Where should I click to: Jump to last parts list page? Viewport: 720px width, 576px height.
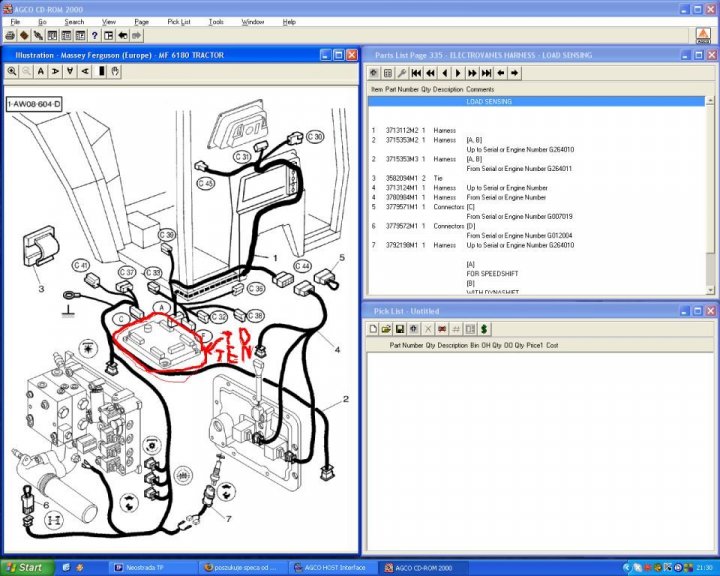point(486,73)
